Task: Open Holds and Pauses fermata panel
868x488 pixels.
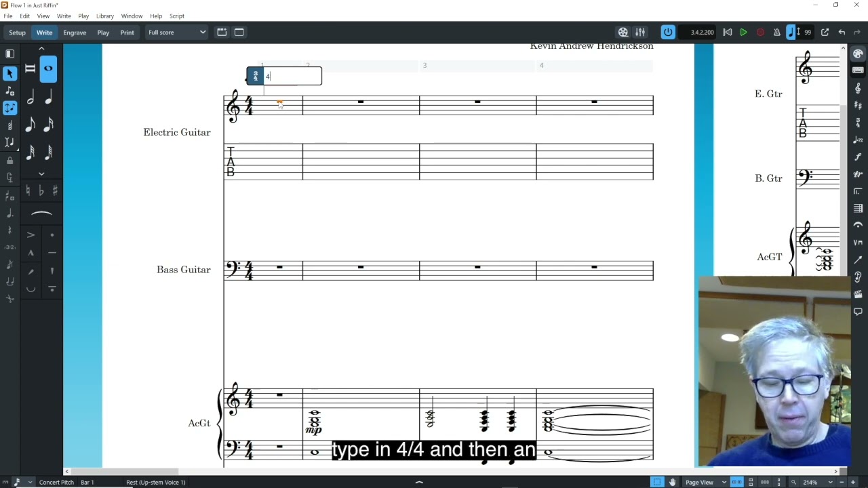Action: (x=858, y=226)
